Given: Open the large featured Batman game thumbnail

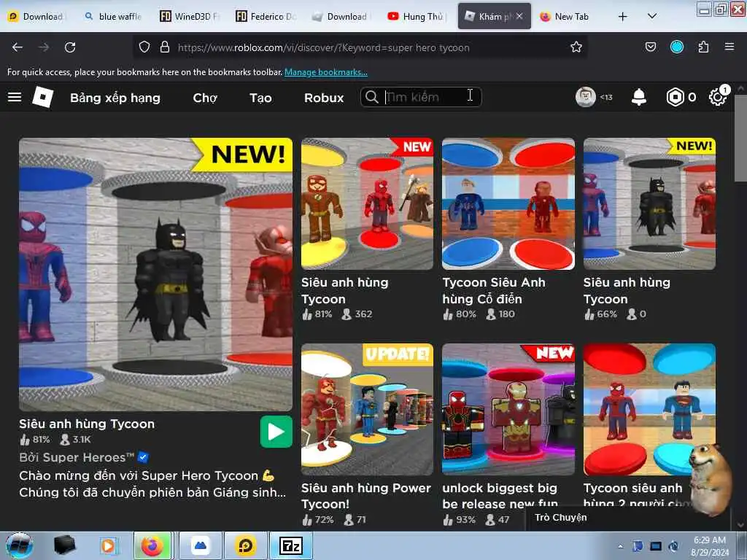Looking at the screenshot, I should (x=156, y=274).
